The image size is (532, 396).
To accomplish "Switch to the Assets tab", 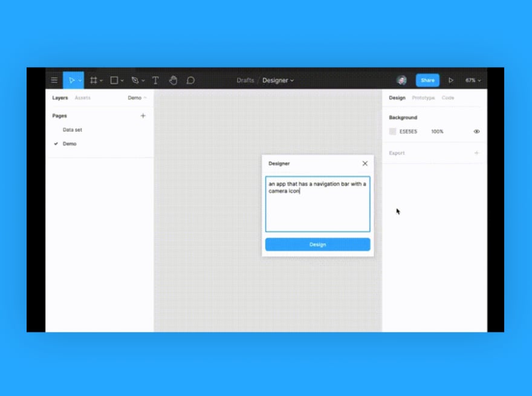I will pos(82,98).
